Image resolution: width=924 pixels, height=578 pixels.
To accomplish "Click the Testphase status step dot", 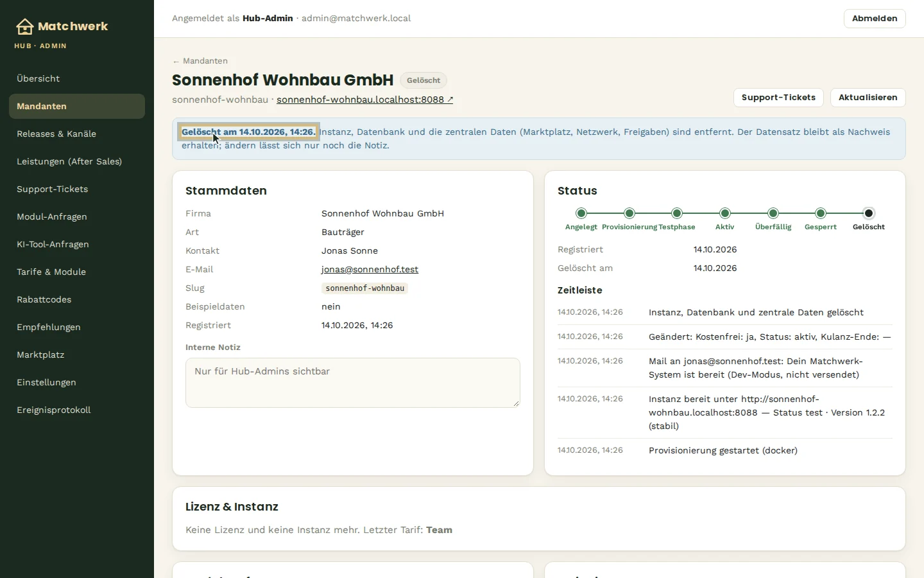I will pyautogui.click(x=677, y=213).
